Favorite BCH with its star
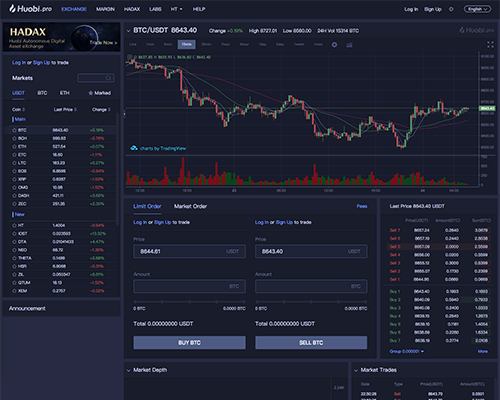500x400 pixels. coord(14,138)
